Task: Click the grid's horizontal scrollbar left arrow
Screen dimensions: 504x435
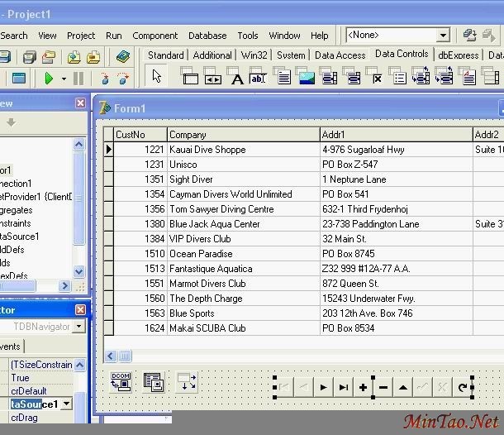Action: click(x=110, y=356)
